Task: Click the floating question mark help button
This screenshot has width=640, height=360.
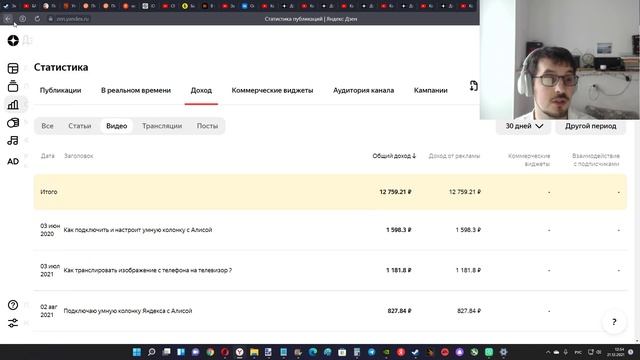Action: click(614, 322)
